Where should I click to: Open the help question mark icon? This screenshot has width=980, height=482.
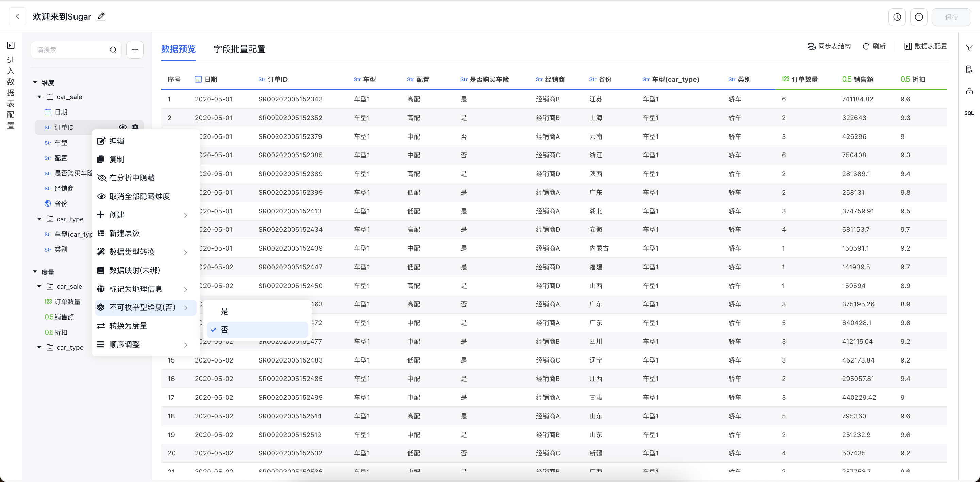tap(919, 17)
